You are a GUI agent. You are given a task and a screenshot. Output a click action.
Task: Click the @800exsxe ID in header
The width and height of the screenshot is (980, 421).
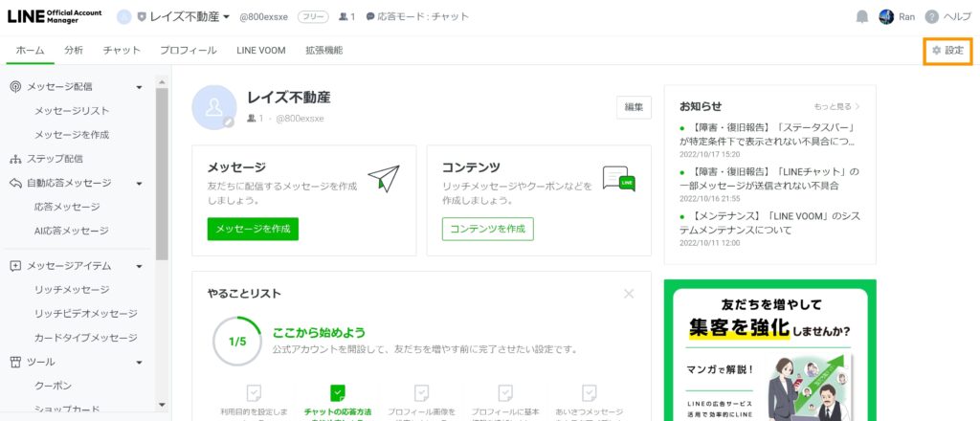point(264,17)
